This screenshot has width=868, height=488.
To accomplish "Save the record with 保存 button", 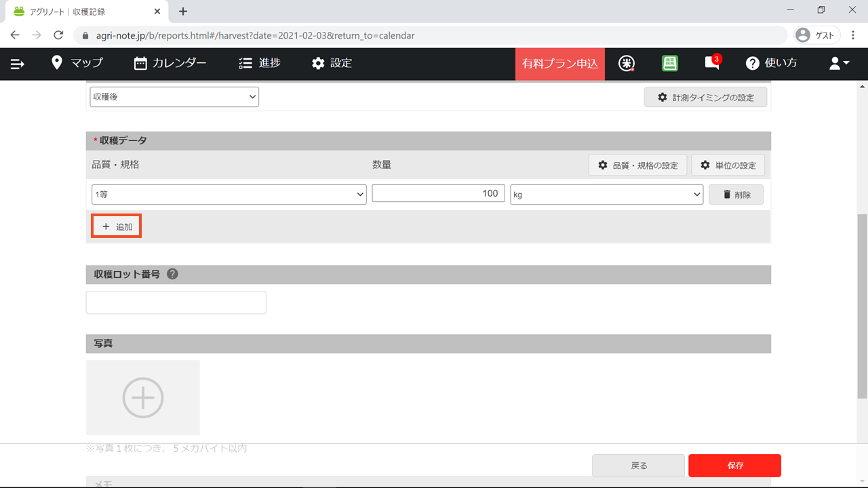I will pos(735,466).
